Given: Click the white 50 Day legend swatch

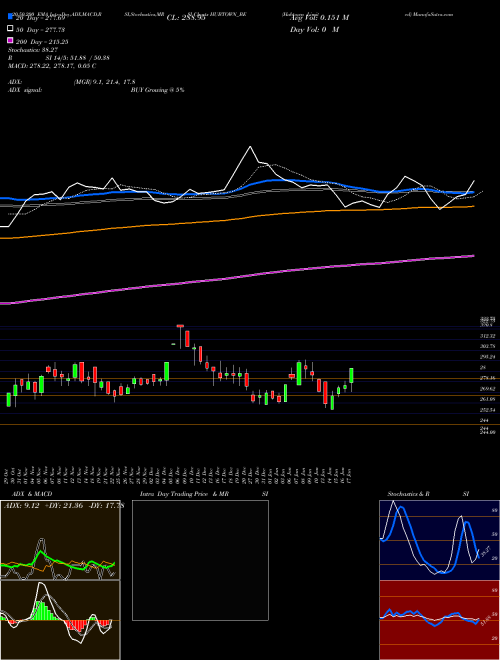Looking at the screenshot, I should click(x=10, y=29).
